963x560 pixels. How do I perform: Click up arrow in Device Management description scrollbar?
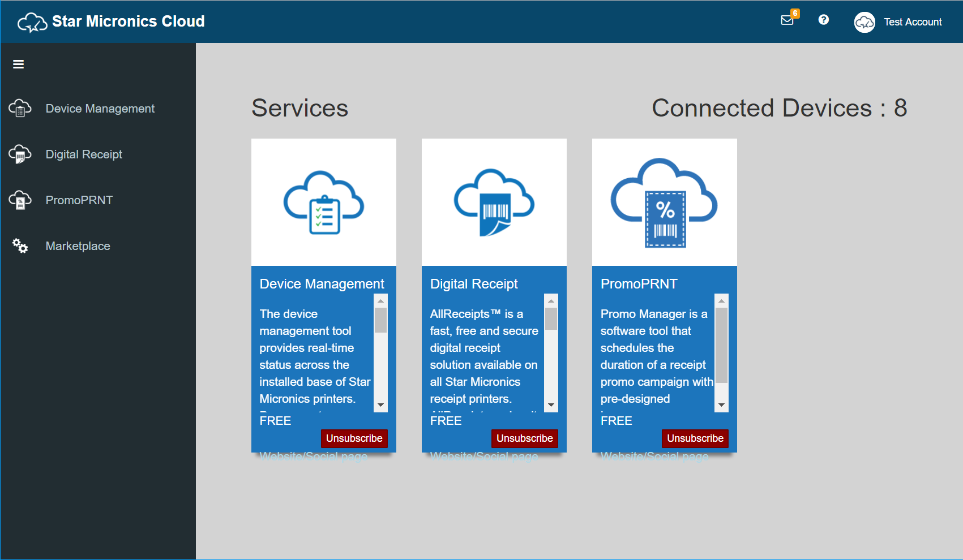(x=380, y=301)
